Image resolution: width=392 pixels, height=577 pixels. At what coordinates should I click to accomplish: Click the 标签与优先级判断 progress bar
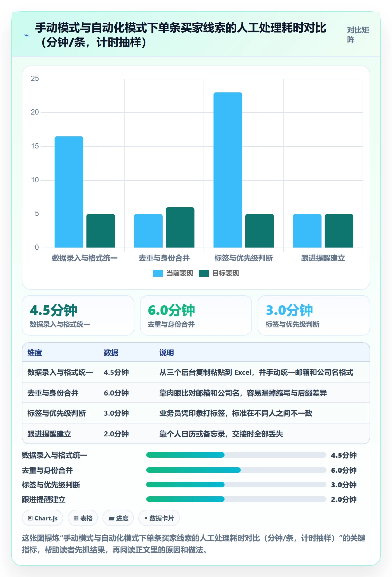click(236, 485)
